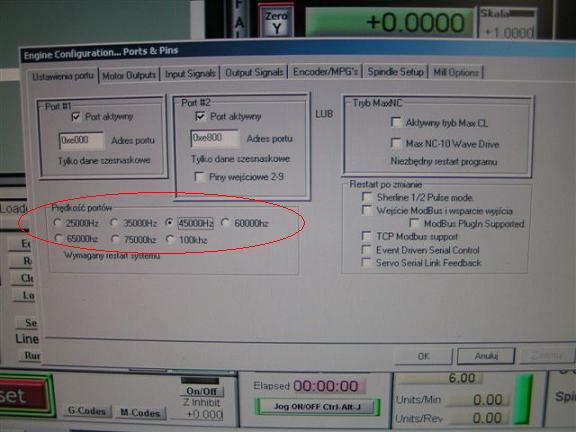
Task: Toggle Port #1 Port aktywny checkbox
Action: [x=76, y=117]
